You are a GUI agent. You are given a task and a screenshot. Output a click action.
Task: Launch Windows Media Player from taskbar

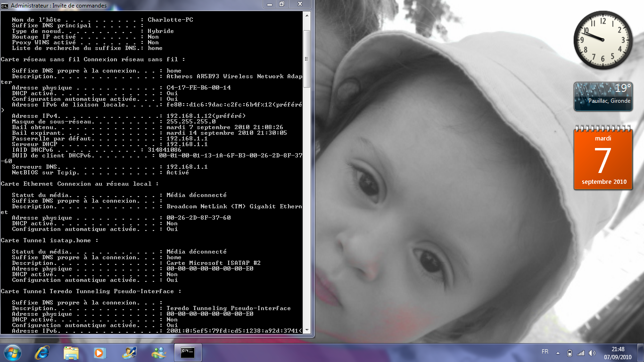click(x=99, y=352)
